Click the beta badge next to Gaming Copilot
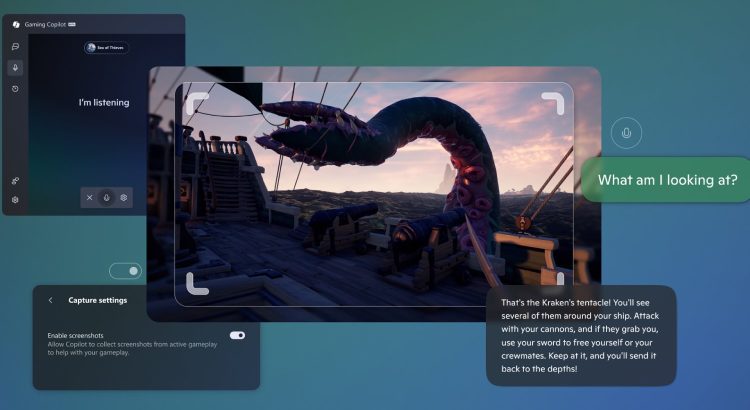This screenshot has width=750, height=410. pyautogui.click(x=72, y=24)
